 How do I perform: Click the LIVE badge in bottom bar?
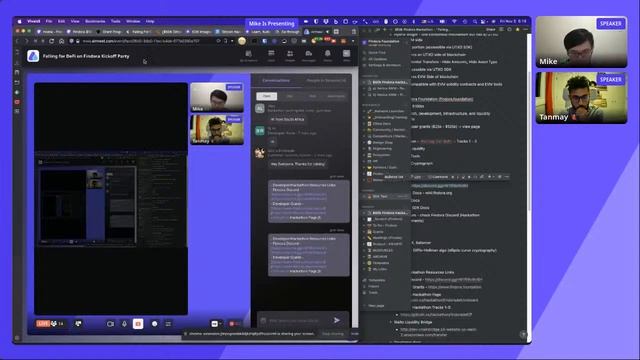pyautogui.click(x=42, y=324)
